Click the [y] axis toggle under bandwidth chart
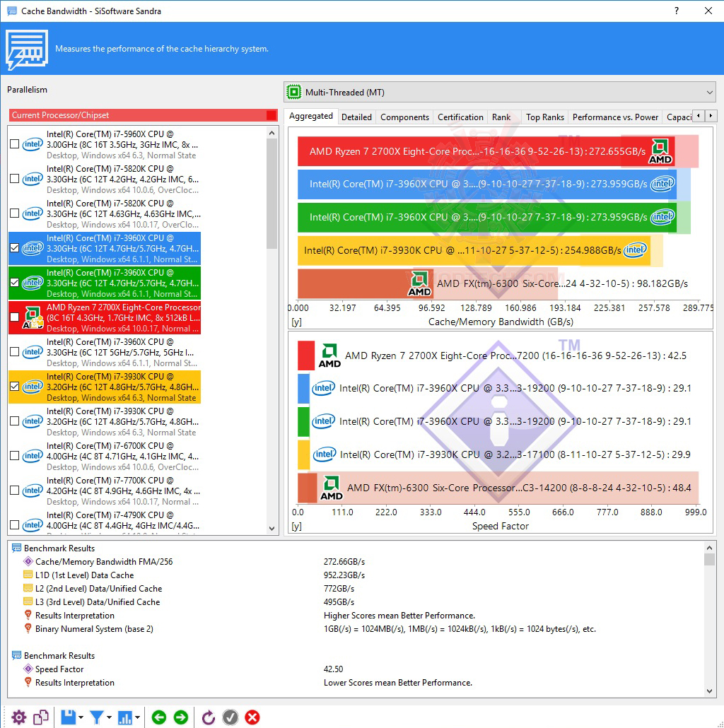This screenshot has height=728, width=724. point(296,322)
